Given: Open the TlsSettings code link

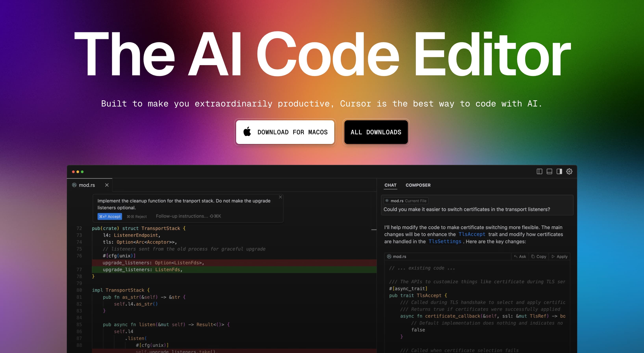Looking at the screenshot, I should click(445, 241).
